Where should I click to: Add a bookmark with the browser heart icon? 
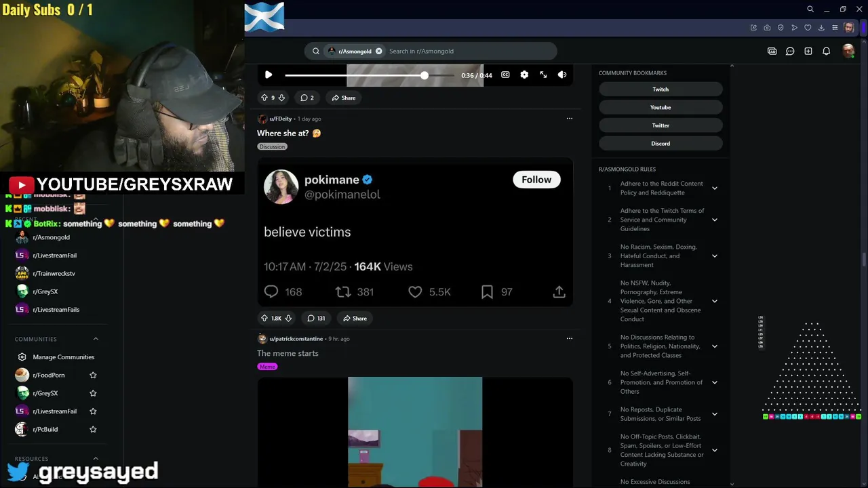click(x=808, y=28)
